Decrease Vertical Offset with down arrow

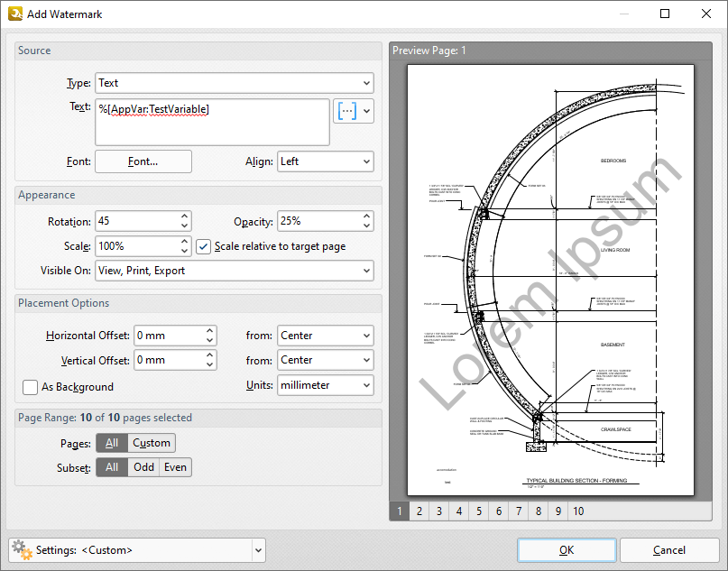(210, 365)
